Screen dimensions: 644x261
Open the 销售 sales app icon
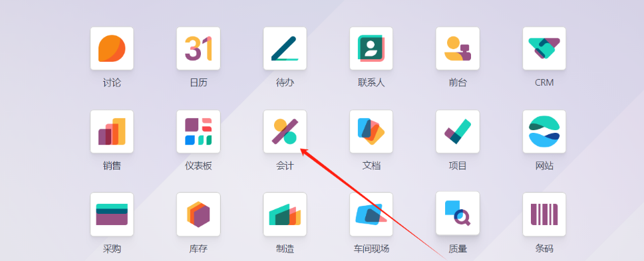[112, 131]
